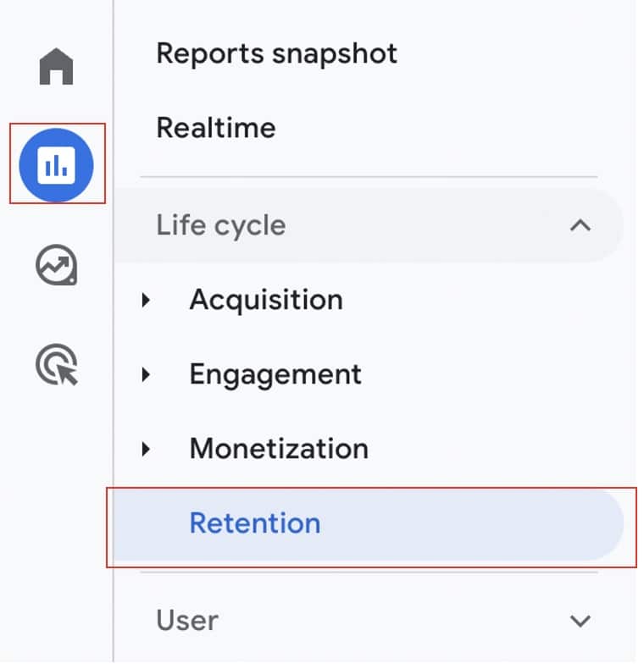Open the Explore icon in nav rail
Screen dimensions: 644x669
pos(57,266)
